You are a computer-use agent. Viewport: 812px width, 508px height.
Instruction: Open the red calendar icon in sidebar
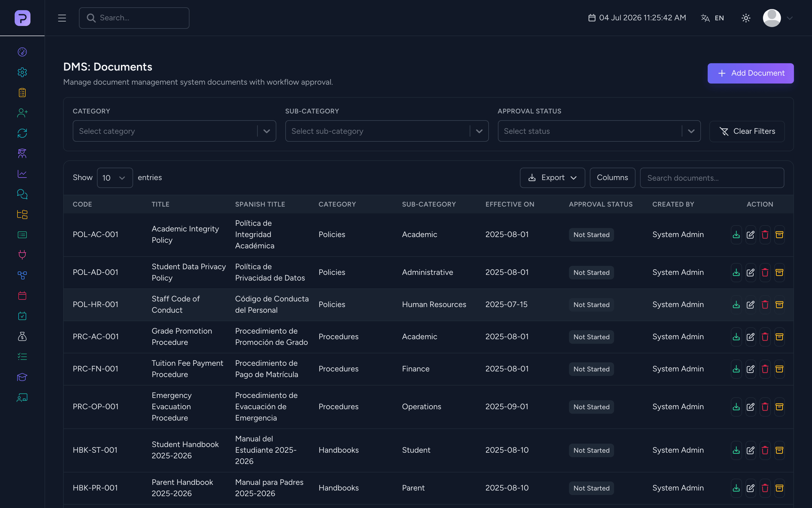pyautogui.click(x=22, y=296)
